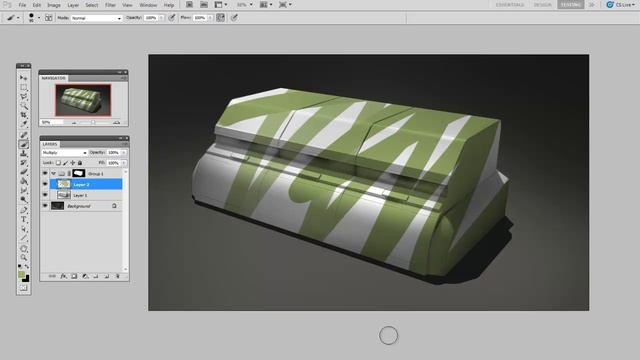Select the History Brush tool
640x360 pixels.
click(x=24, y=163)
